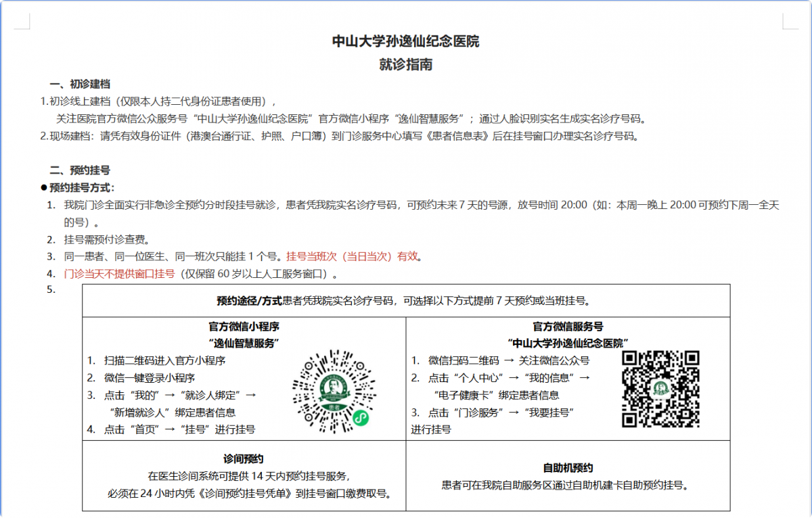The image size is (812, 518).
Task: Click the red text 门诊当天不提供窗口挂号
Action: coord(119,275)
